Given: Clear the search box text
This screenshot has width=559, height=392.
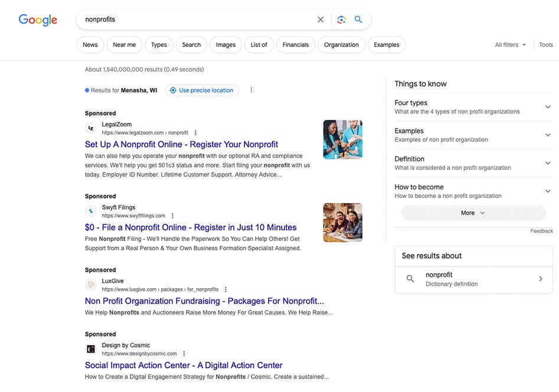Looking at the screenshot, I should coord(321,19).
